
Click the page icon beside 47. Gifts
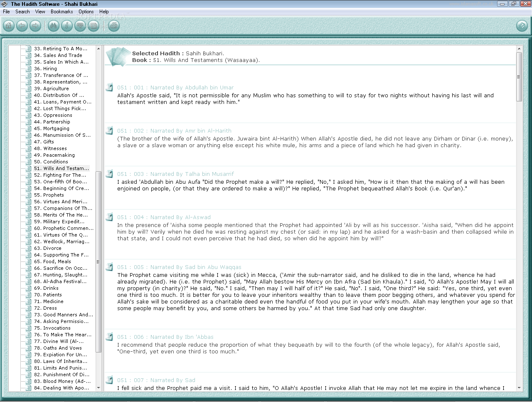point(29,142)
